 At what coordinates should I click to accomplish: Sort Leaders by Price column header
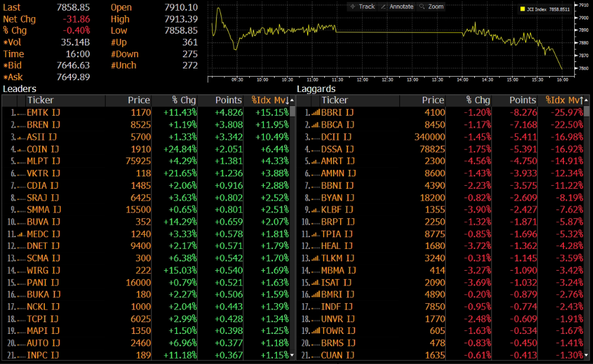click(x=129, y=100)
